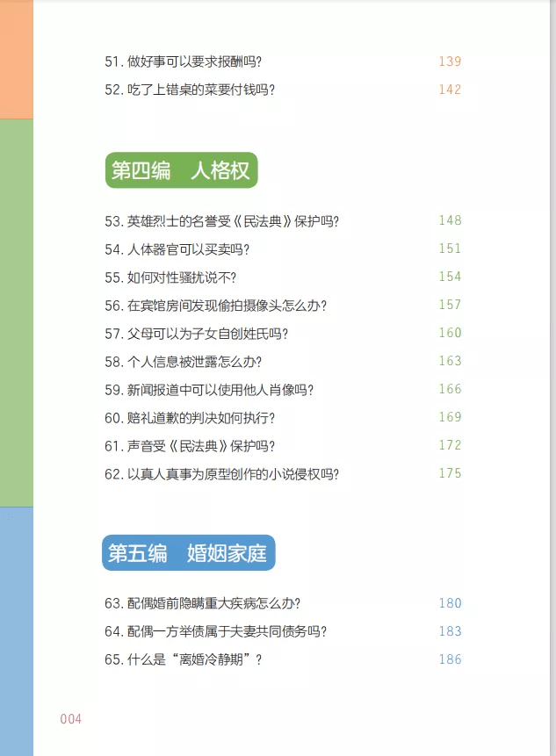
Task: Click entry 55 如何对性骚扰说不?
Action: (170, 277)
